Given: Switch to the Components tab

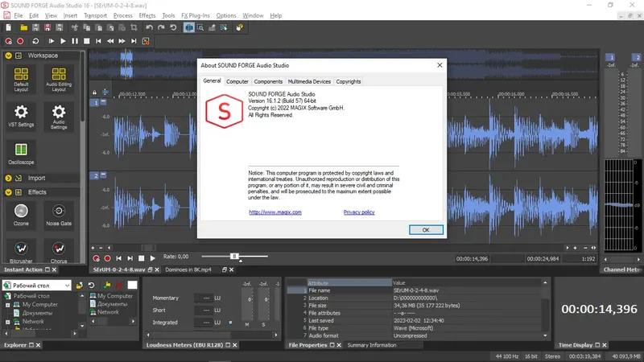Looking at the screenshot, I should tap(268, 81).
